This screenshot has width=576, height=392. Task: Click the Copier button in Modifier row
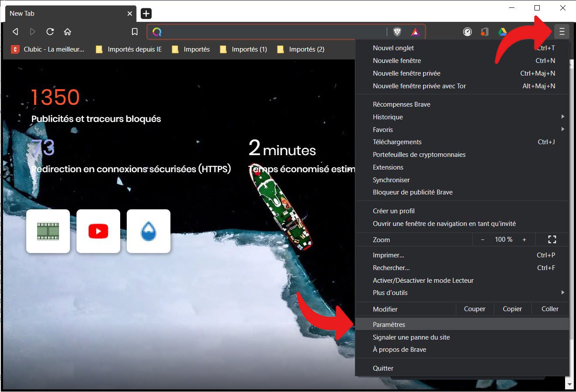click(512, 309)
